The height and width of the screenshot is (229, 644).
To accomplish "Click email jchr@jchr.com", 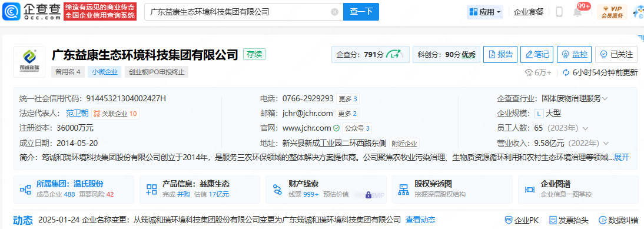I will click(x=307, y=113).
